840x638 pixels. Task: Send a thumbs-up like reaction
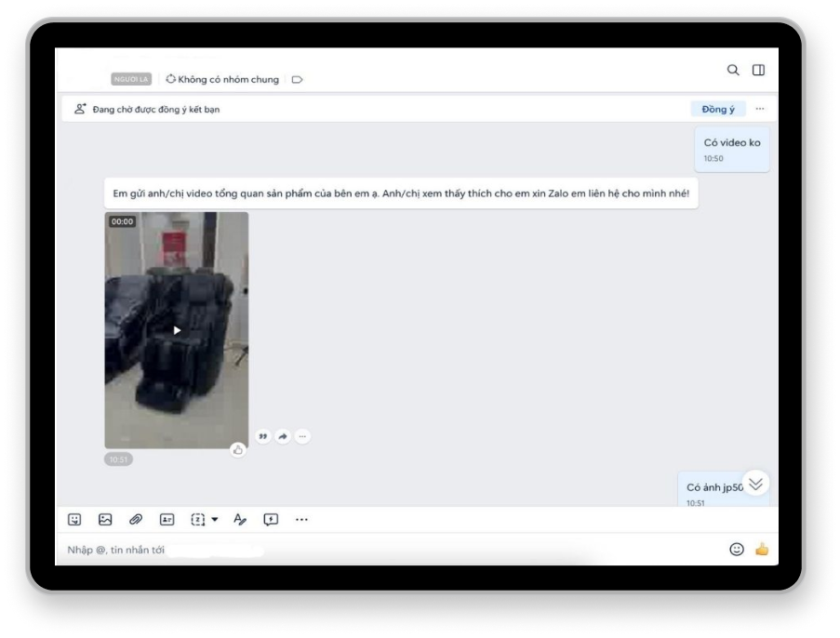(762, 550)
